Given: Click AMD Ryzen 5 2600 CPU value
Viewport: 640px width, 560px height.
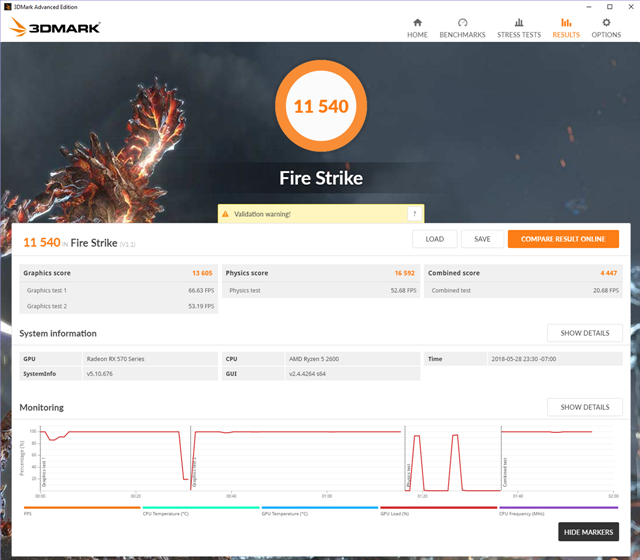Looking at the screenshot, I should (314, 359).
